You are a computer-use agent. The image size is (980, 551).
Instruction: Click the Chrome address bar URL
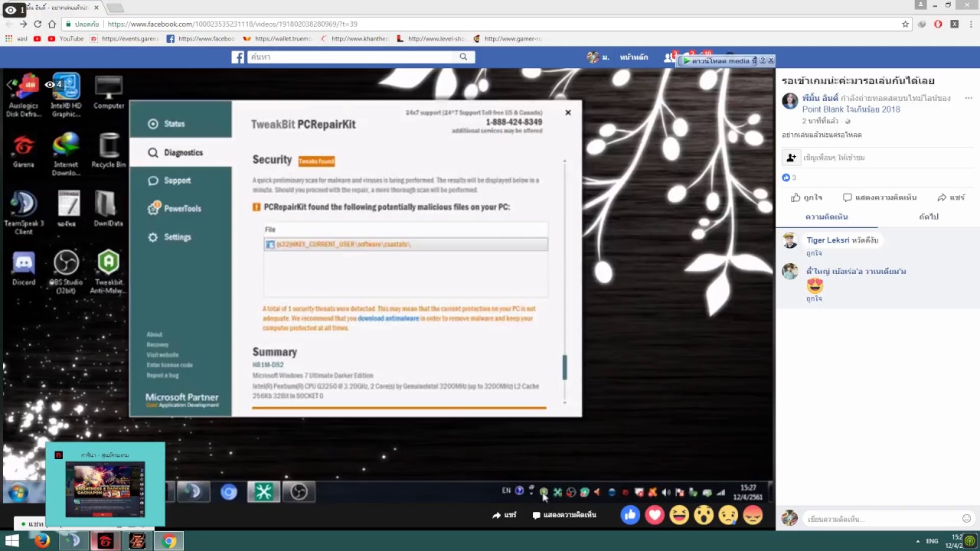(x=232, y=24)
